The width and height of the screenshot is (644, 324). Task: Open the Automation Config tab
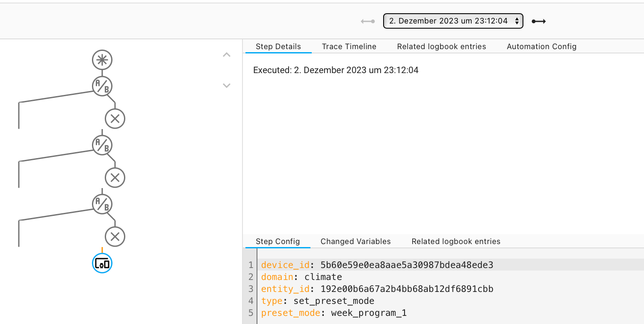pyautogui.click(x=541, y=47)
